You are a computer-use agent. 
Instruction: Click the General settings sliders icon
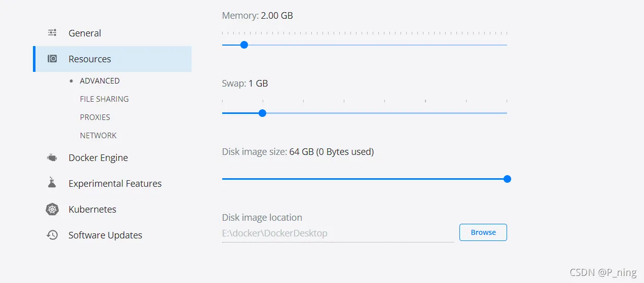point(52,33)
